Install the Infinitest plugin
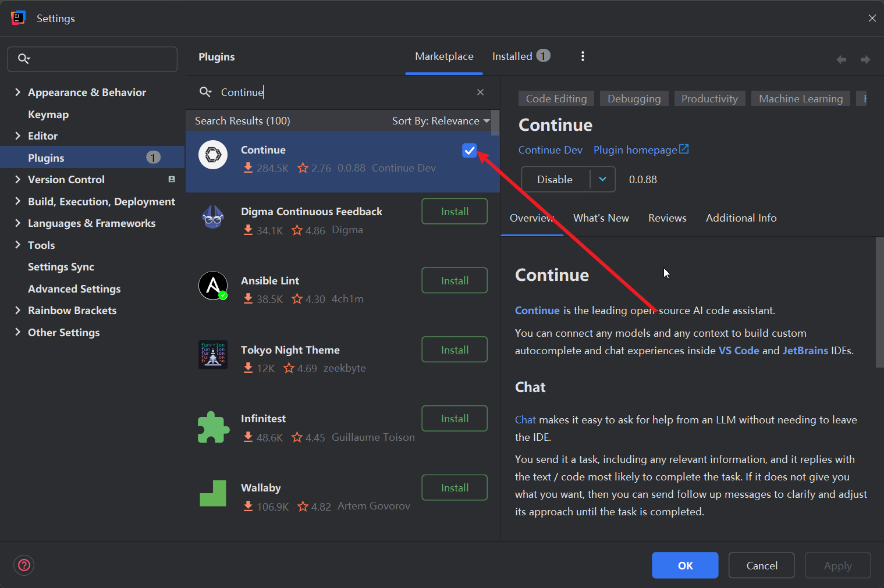Image resolution: width=884 pixels, height=588 pixels. pos(455,419)
